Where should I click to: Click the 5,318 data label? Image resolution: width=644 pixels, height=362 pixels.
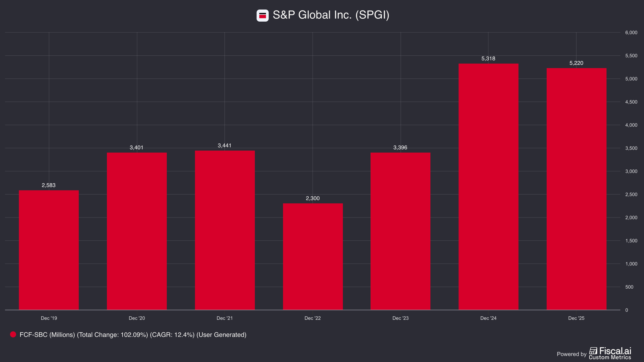(488, 58)
